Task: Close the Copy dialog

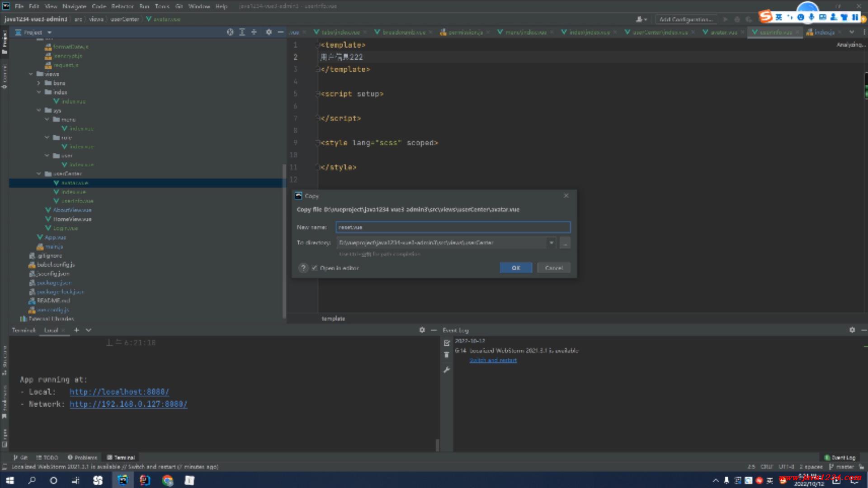Action: [566, 196]
